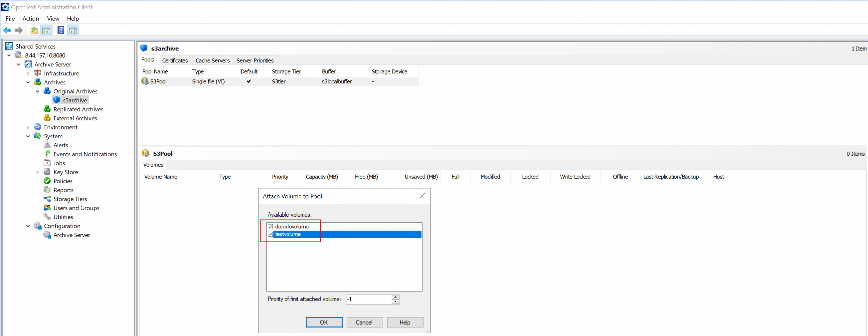
Task: Click the Alerts icon
Action: tap(47, 145)
